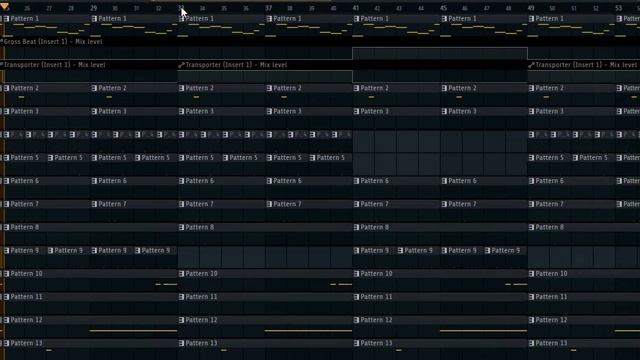This screenshot has height=360, width=640.
Task: Open clip menu icon of Pattern 10 at bar 33
Action: point(182,274)
